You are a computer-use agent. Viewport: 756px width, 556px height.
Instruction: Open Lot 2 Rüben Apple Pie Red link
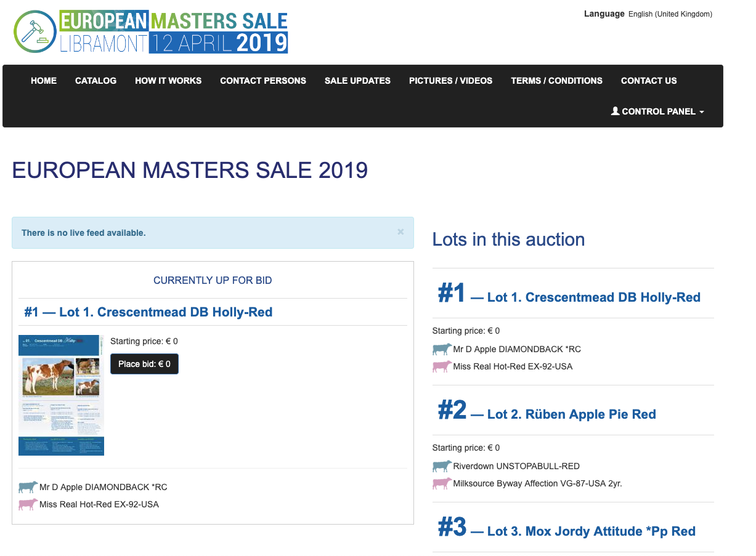pyautogui.click(x=571, y=414)
